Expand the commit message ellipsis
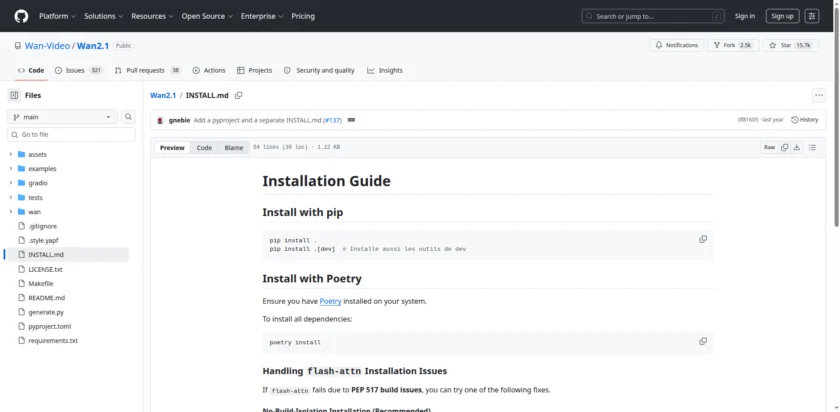 click(x=351, y=120)
